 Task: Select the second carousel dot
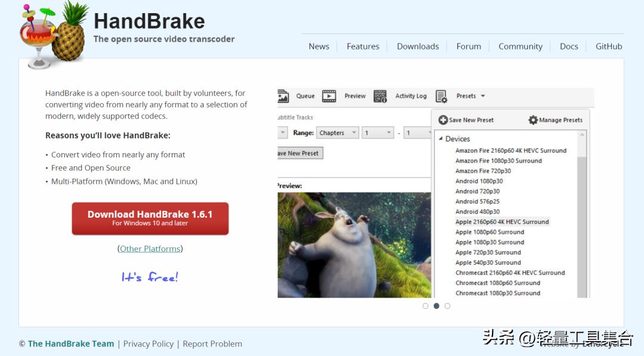click(x=436, y=305)
